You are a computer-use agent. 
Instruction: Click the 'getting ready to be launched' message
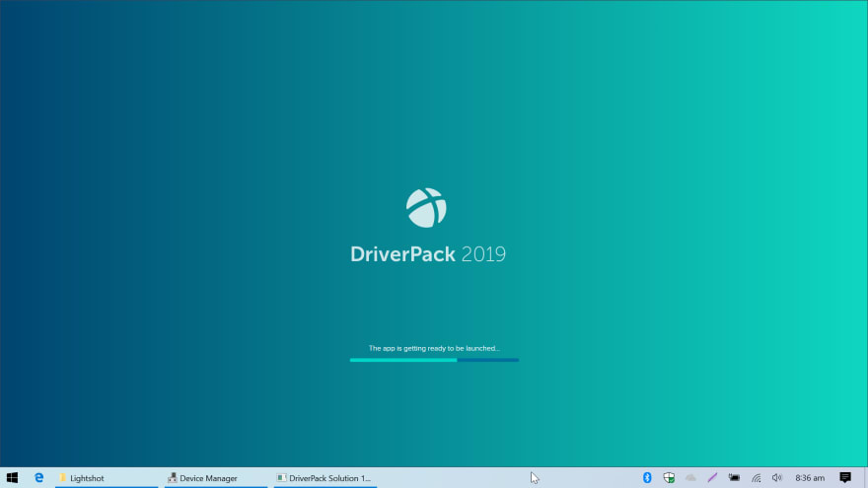[x=434, y=348]
